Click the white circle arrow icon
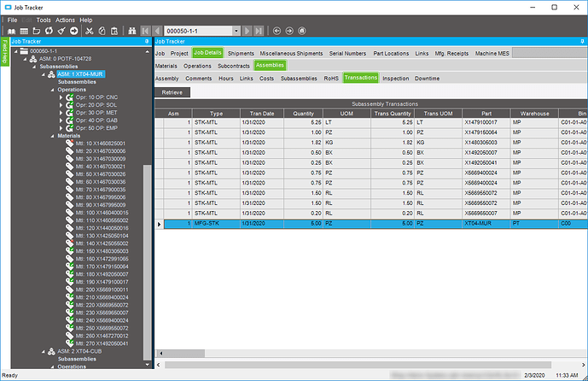The image size is (588, 381). click(74, 31)
